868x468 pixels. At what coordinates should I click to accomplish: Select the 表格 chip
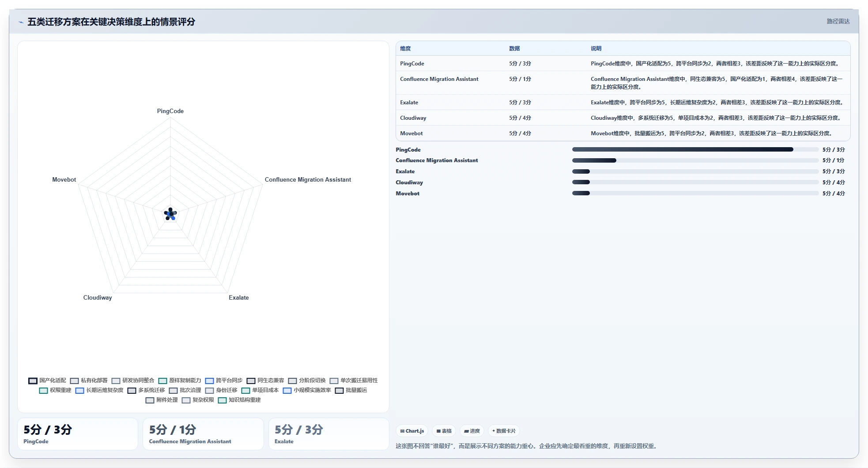[x=444, y=431]
